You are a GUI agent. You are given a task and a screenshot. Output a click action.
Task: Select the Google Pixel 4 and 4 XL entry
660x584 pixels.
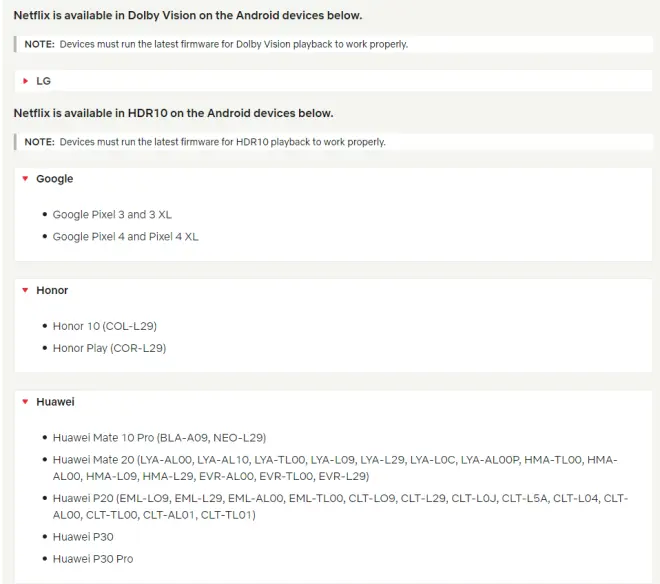(125, 237)
